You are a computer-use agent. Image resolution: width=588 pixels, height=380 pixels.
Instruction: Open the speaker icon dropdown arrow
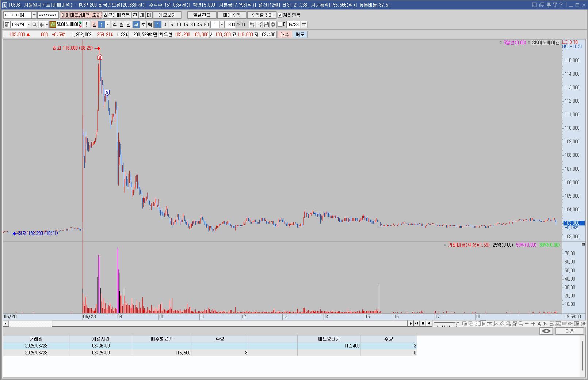click(47, 24)
